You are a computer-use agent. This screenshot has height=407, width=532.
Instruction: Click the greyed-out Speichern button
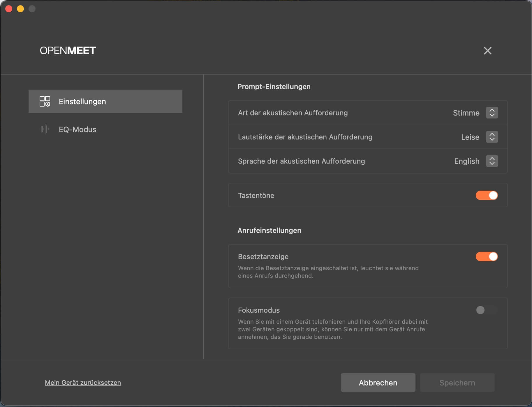457,383
